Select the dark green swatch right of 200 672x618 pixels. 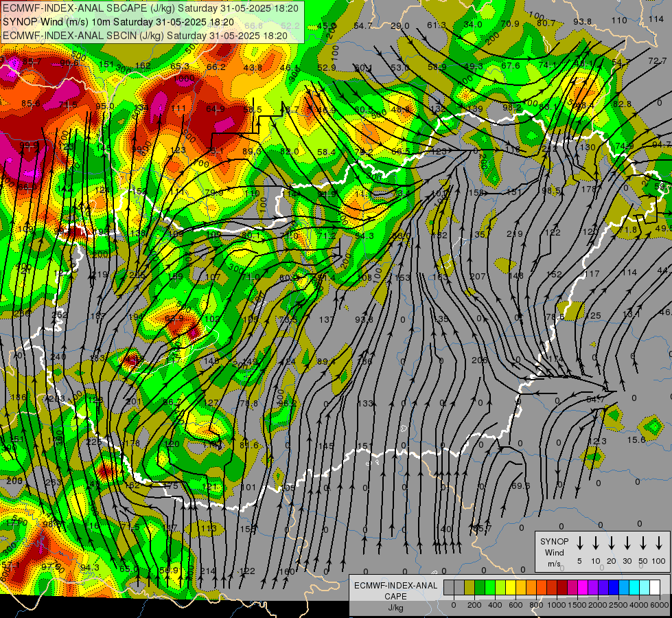pos(480,588)
